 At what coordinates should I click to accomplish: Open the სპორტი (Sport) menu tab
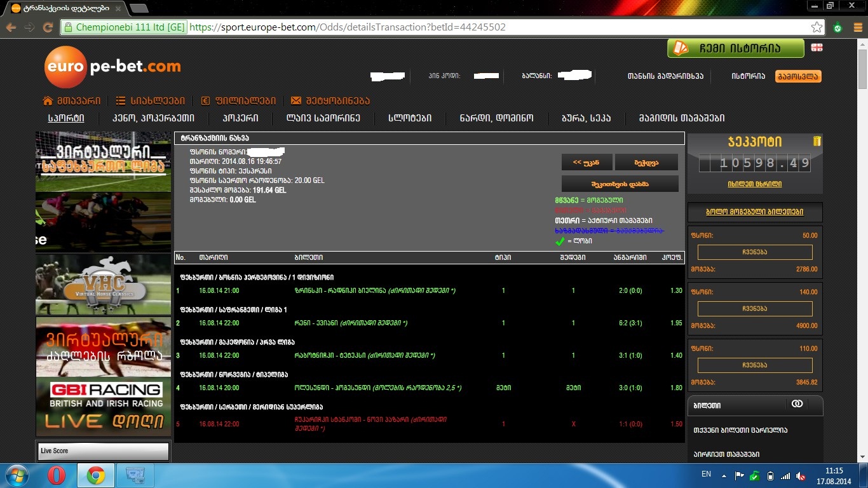66,118
